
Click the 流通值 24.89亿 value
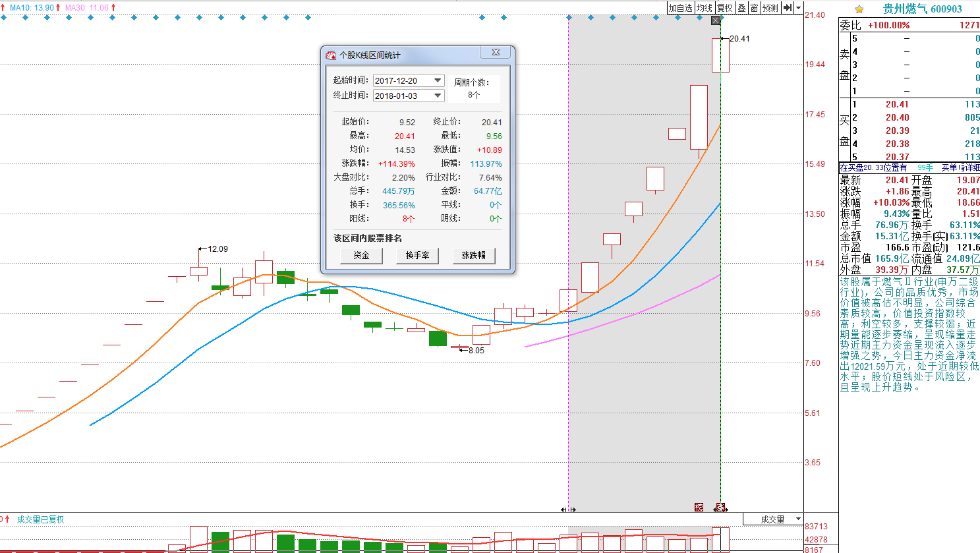pos(962,259)
